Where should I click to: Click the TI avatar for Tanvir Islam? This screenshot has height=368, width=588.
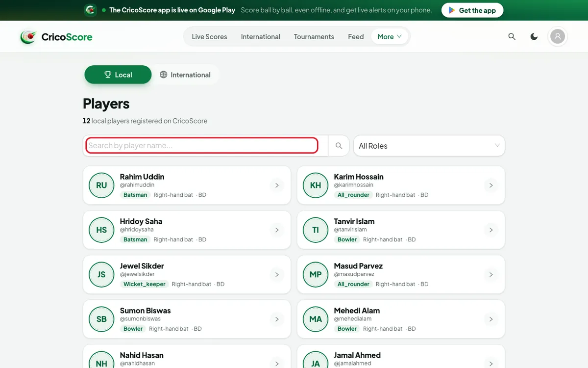pos(316,230)
